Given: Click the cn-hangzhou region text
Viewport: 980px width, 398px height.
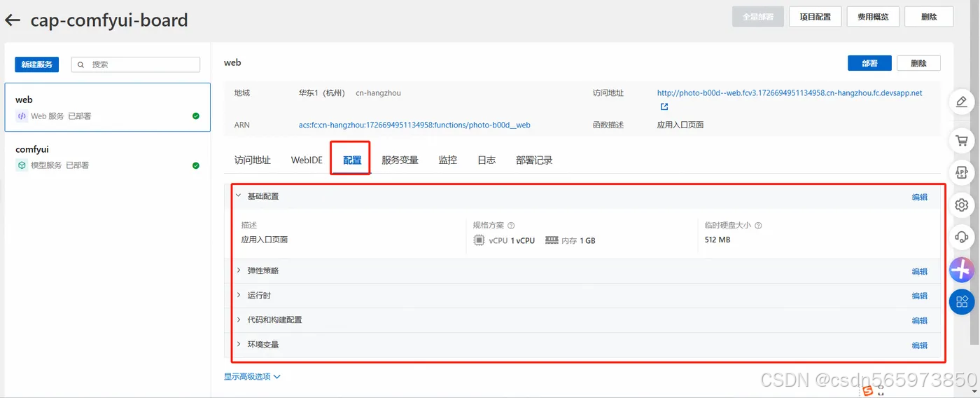Looking at the screenshot, I should pyautogui.click(x=378, y=92).
